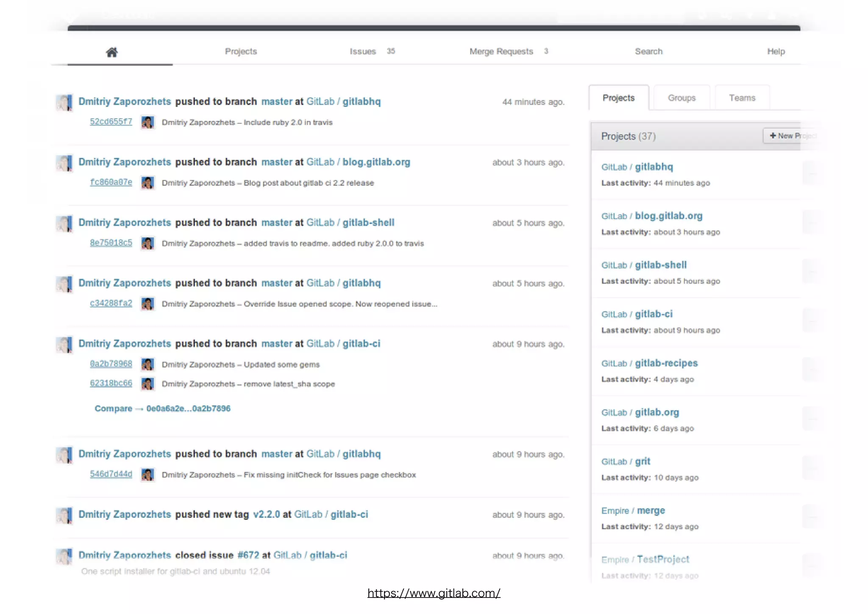Click user avatar on 44 minutes ago event
Image resolution: width=868 pixels, height=614 pixels.
64,103
